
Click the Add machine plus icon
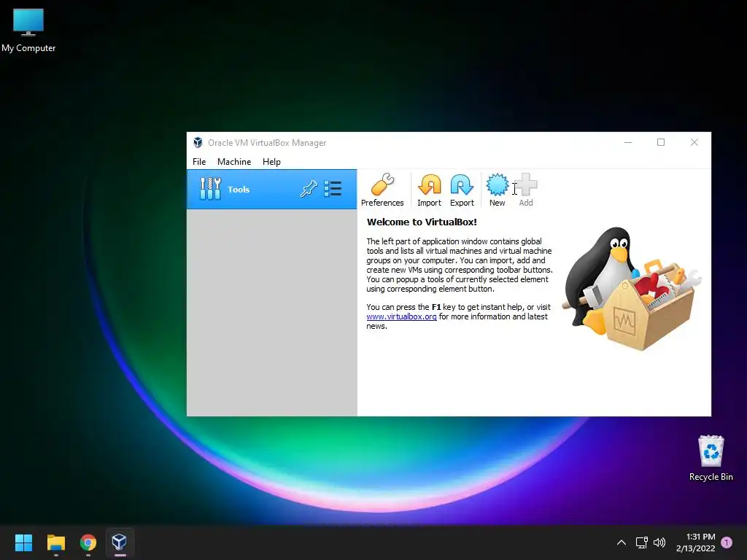[526, 190]
